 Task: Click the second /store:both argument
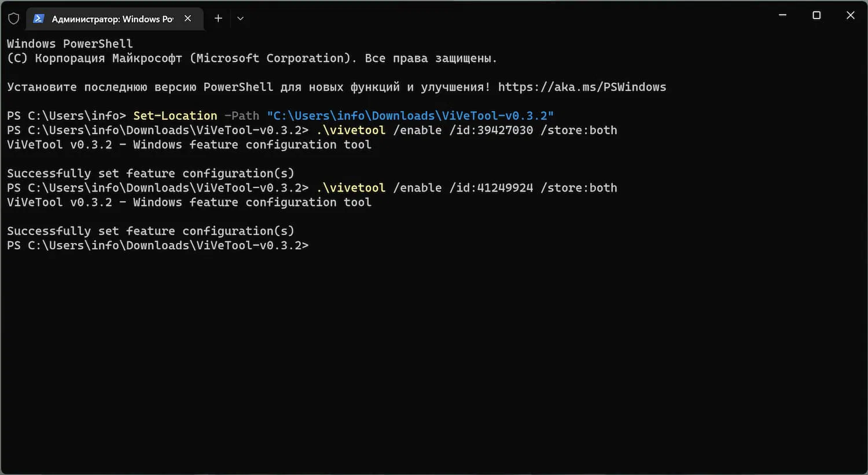[579, 188]
